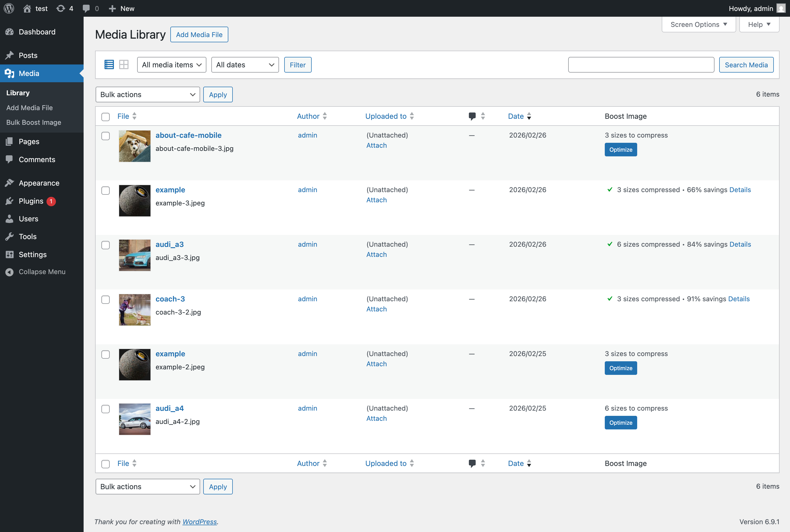Open the WordPress logo menu

[x=8, y=8]
